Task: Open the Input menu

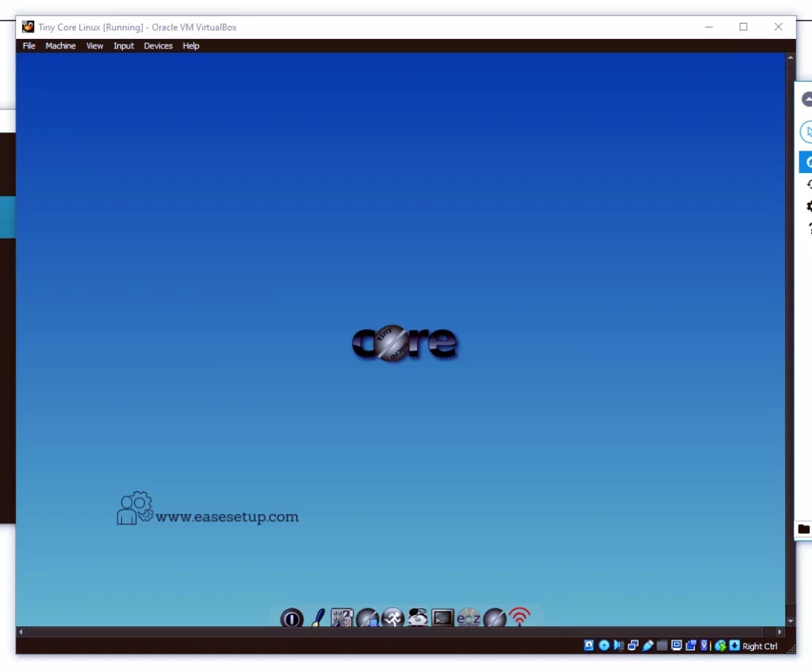Action: 124,45
